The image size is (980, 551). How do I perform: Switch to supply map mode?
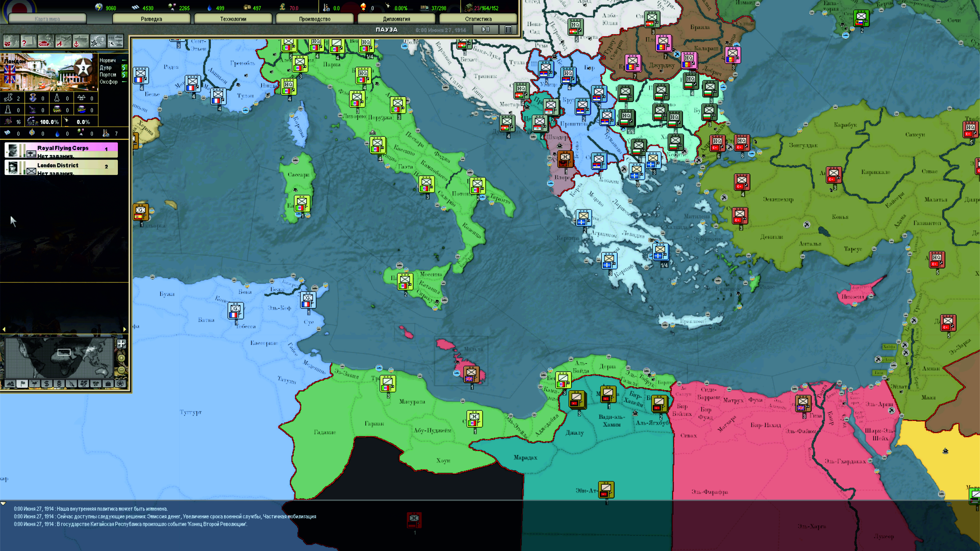59,384
